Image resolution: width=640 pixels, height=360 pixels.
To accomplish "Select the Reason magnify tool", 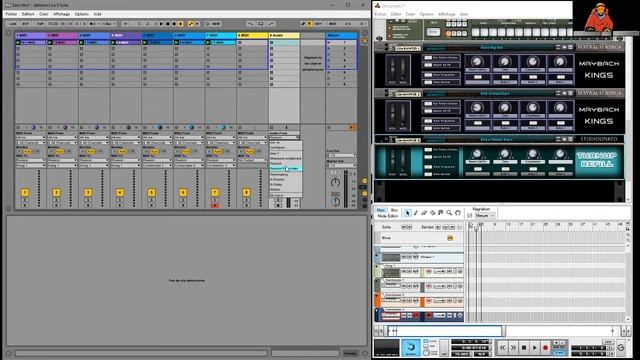I will 449,213.
